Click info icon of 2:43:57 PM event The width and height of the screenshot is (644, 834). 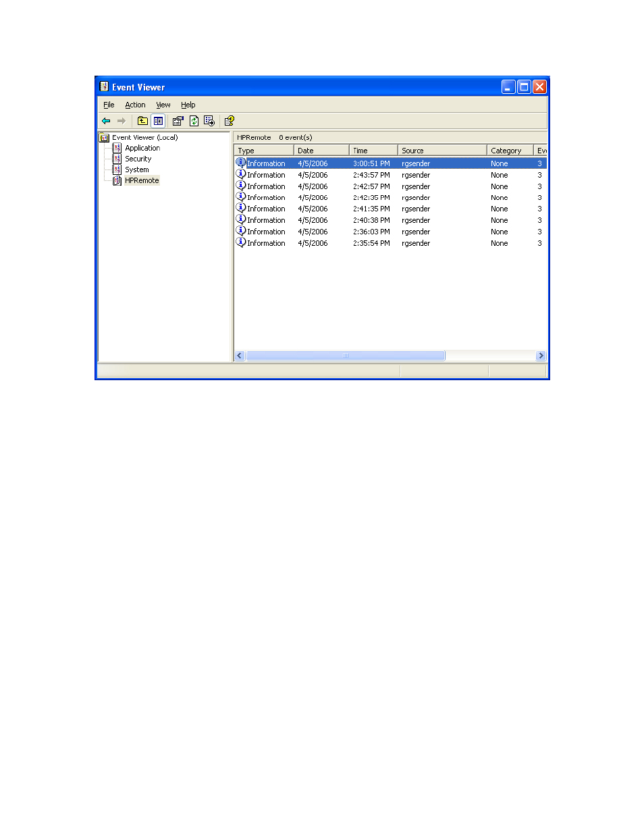[241, 174]
